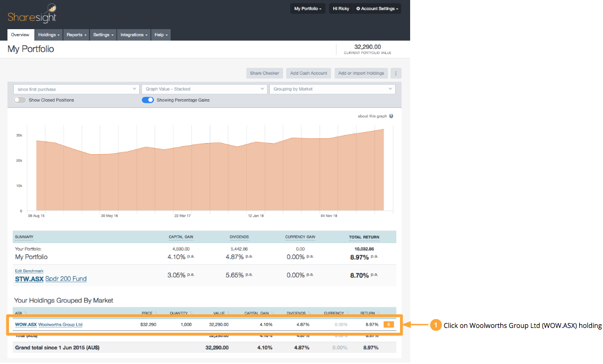Image resolution: width=603 pixels, height=364 pixels.
Task: Click the '08 Aug 15' axis label
Action: click(x=36, y=216)
